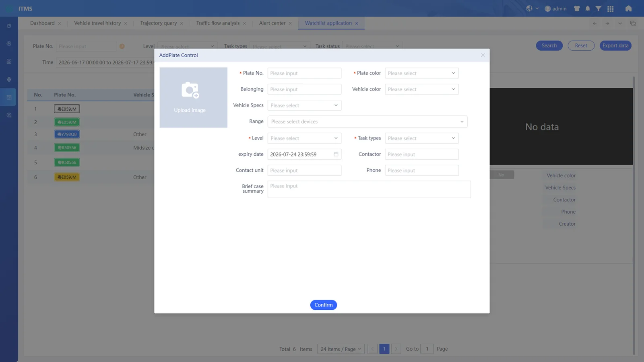
Task: Open the 24 Items / Page dropdown
Action: click(x=341, y=349)
